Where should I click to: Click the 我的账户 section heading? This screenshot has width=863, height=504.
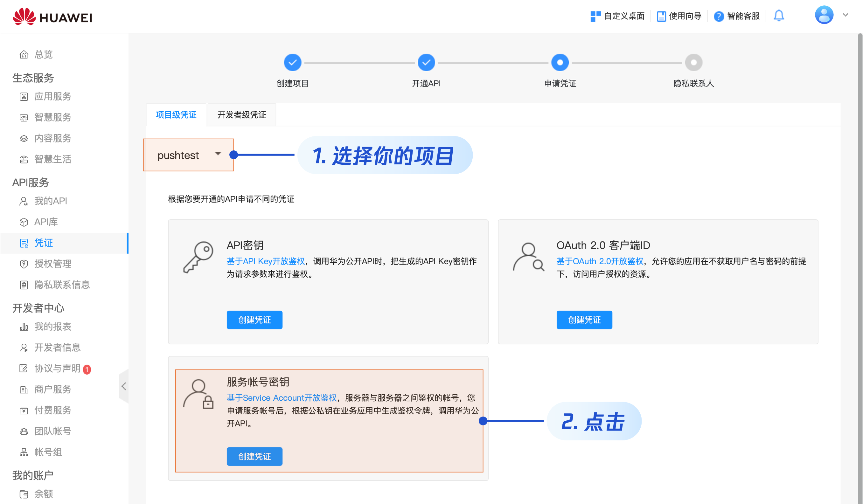tap(33, 475)
